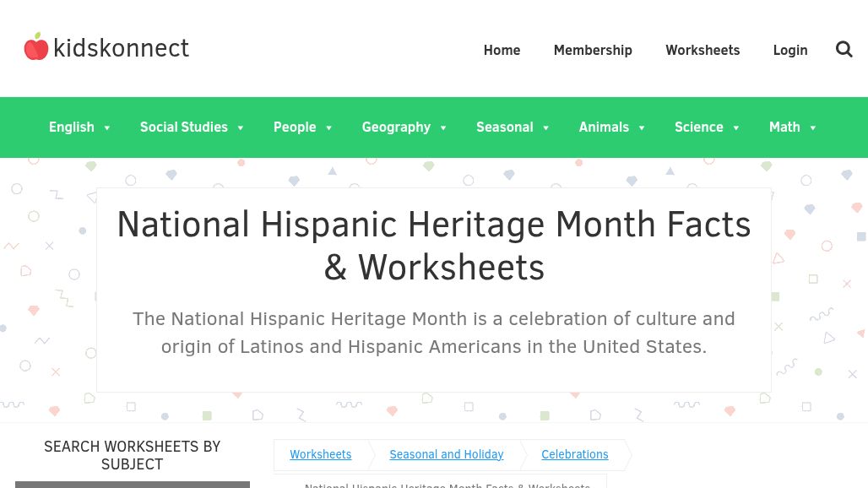Screen dimensions: 868x488
Task: Click the magnifying glass search icon
Action: (x=844, y=50)
